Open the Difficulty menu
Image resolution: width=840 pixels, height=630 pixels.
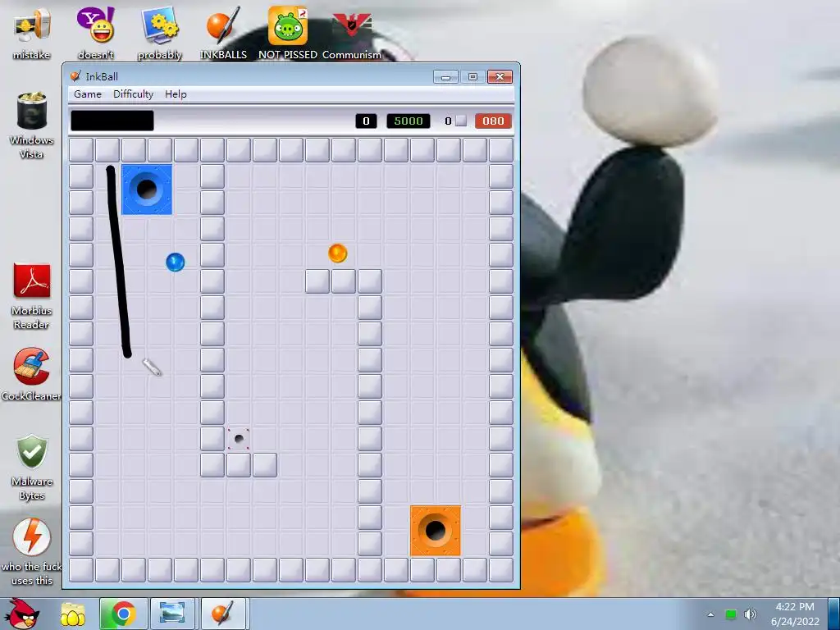click(x=134, y=94)
